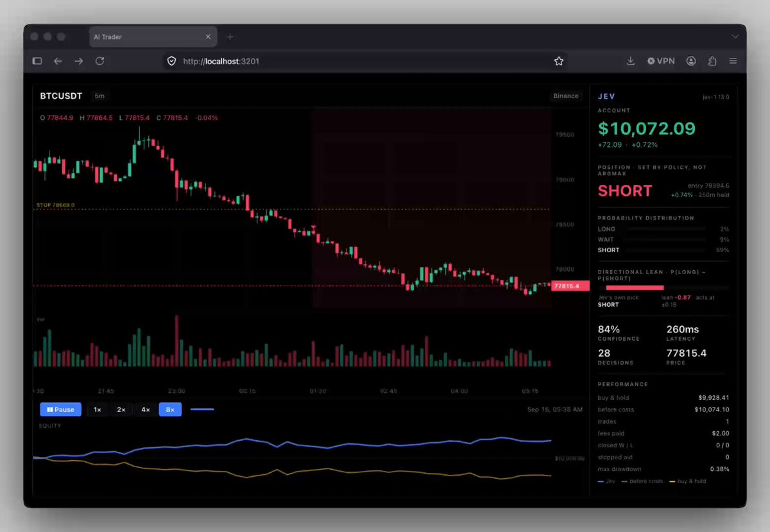Open the browser hamburger menu
Viewport: 770px width, 532px height.
click(x=733, y=61)
